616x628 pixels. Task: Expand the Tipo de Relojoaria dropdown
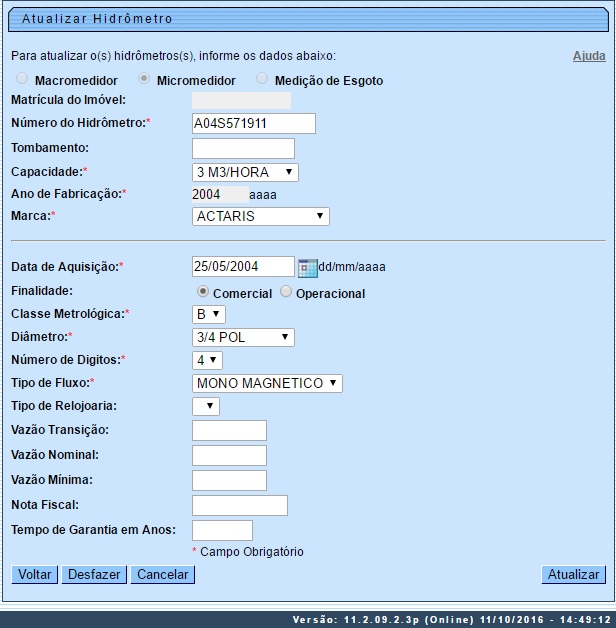(x=205, y=406)
